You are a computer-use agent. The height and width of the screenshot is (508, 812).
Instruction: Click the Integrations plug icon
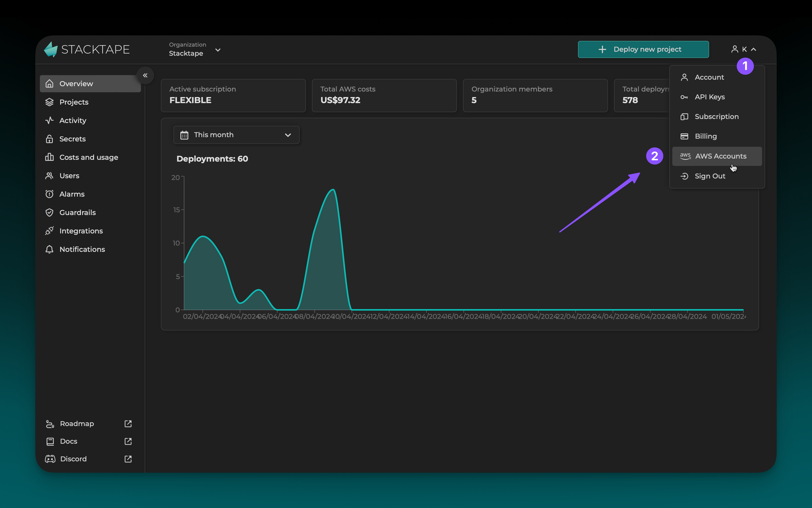pos(49,231)
